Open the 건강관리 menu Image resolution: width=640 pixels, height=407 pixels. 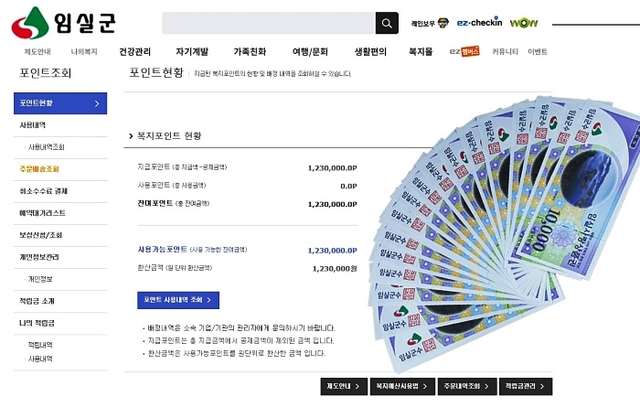click(134, 51)
